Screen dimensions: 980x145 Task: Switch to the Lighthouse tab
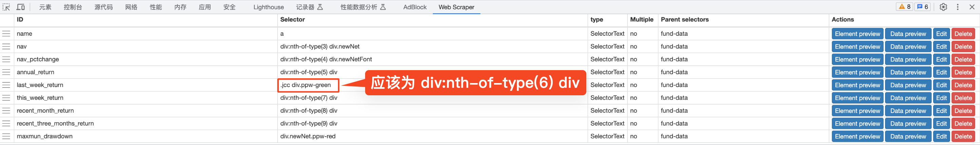(x=268, y=7)
